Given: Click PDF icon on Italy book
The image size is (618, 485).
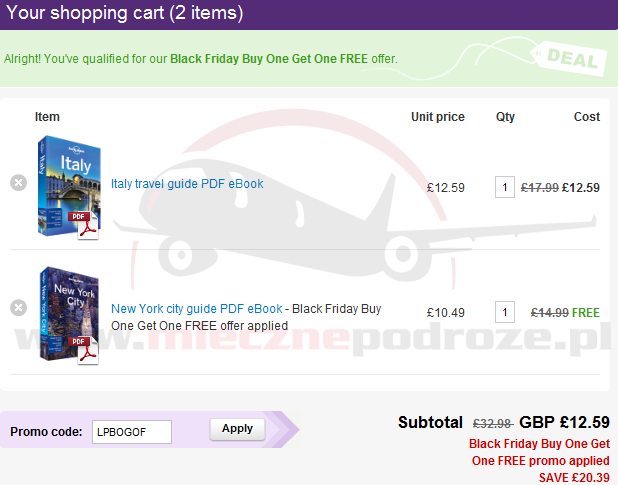Looking at the screenshot, I should 81,221.
